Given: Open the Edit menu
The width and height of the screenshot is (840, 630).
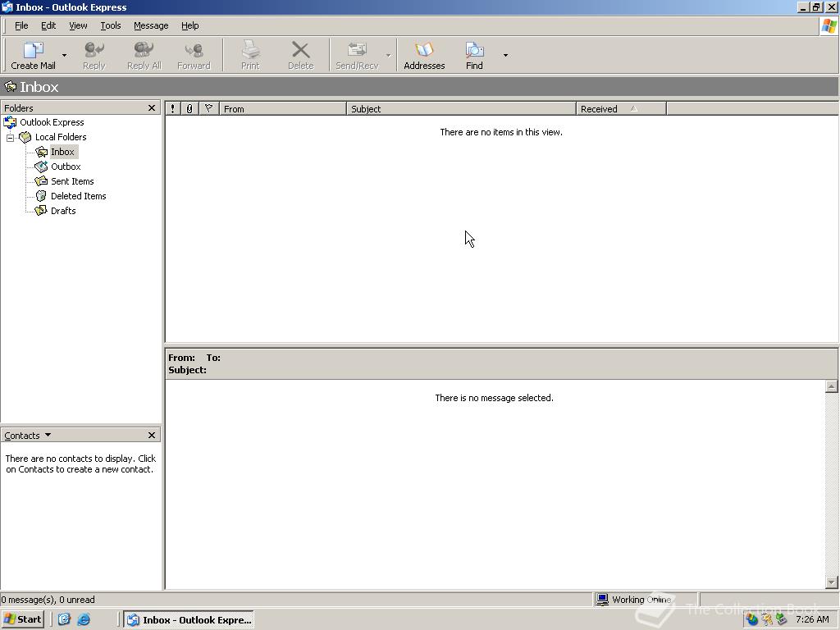Looking at the screenshot, I should [48, 25].
